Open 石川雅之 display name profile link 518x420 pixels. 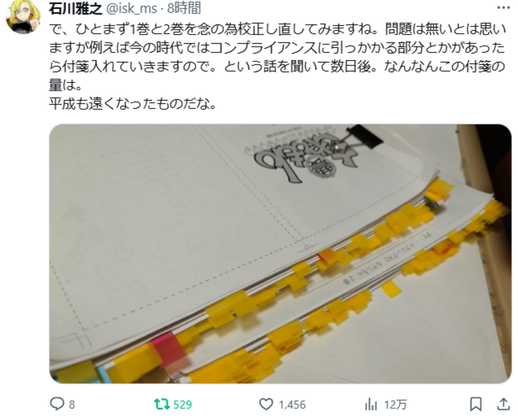click(75, 8)
